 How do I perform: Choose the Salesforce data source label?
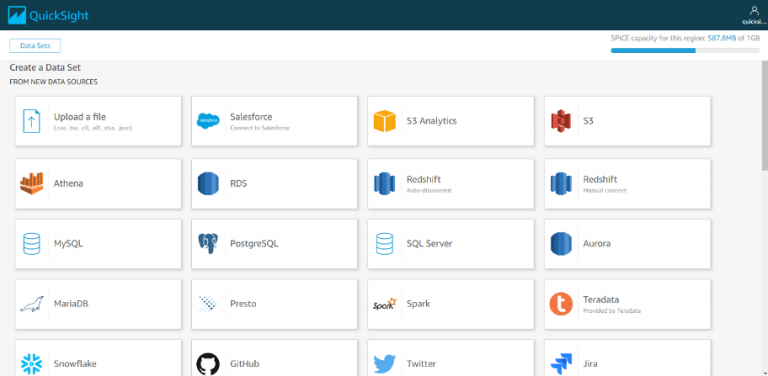[251, 117]
